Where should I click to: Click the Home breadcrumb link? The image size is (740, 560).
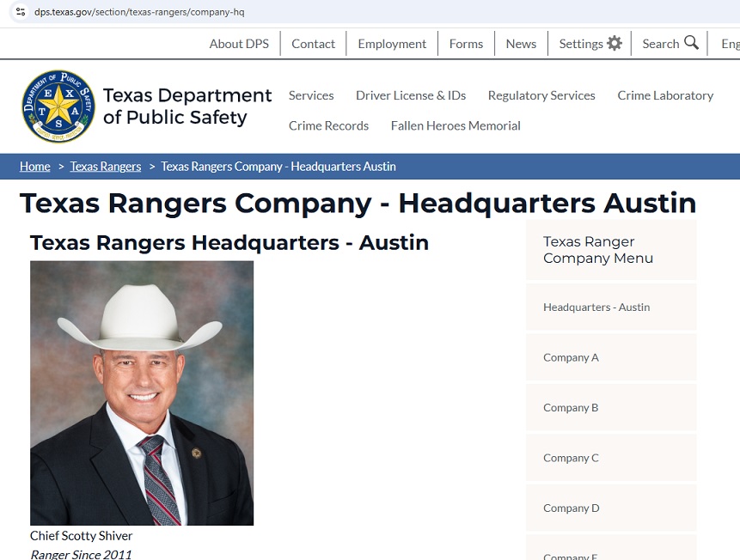click(34, 166)
